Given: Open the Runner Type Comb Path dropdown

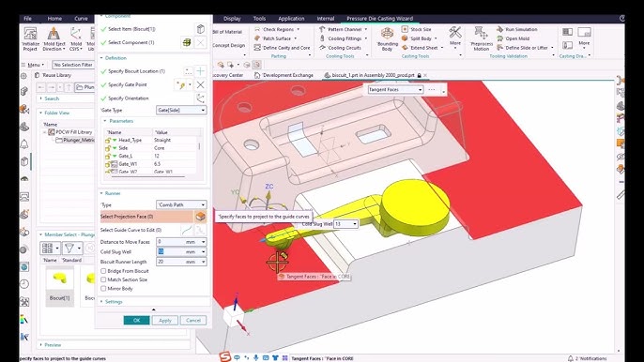Looking at the screenshot, I should coord(181,204).
